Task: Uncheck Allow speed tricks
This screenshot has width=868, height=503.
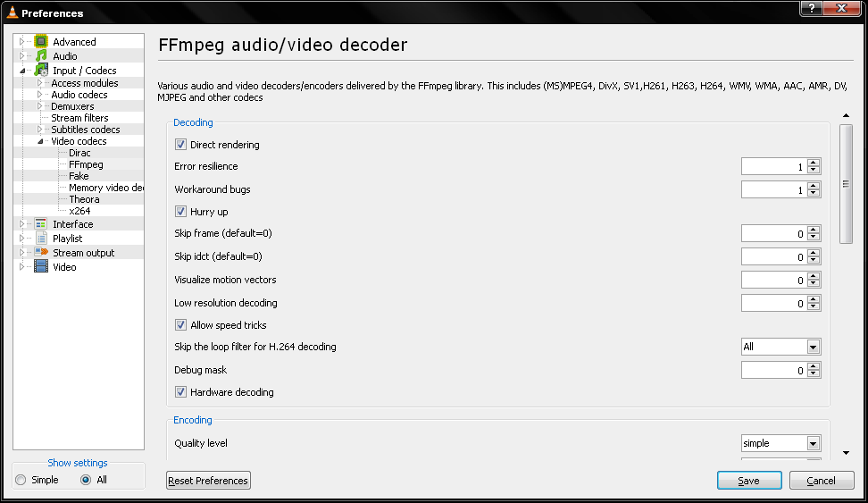Action: (x=180, y=325)
